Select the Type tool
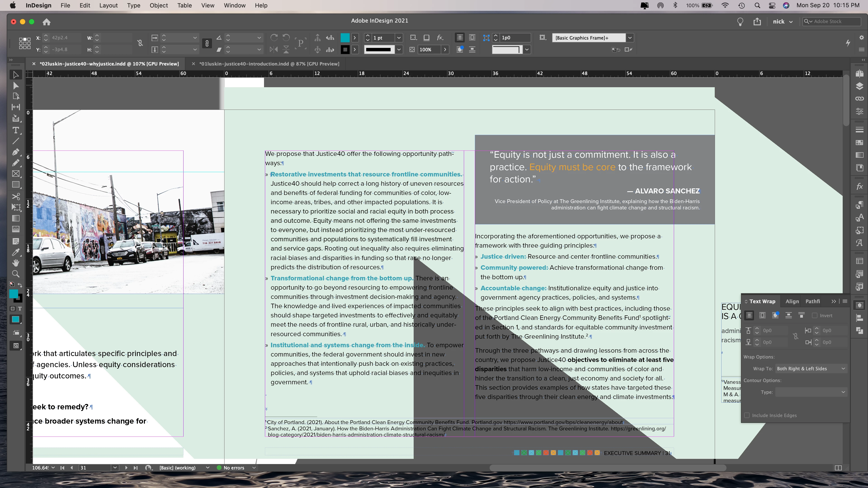 point(16,130)
